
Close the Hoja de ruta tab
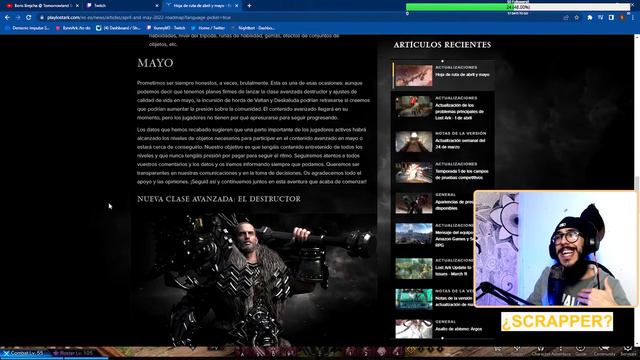pos(236,6)
